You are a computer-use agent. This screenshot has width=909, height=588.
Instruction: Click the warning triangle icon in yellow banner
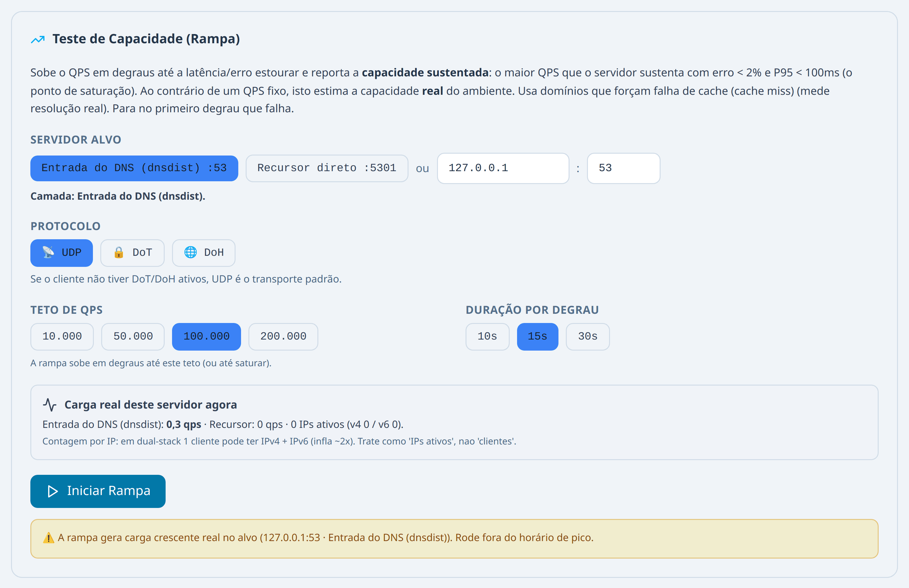pos(48,538)
